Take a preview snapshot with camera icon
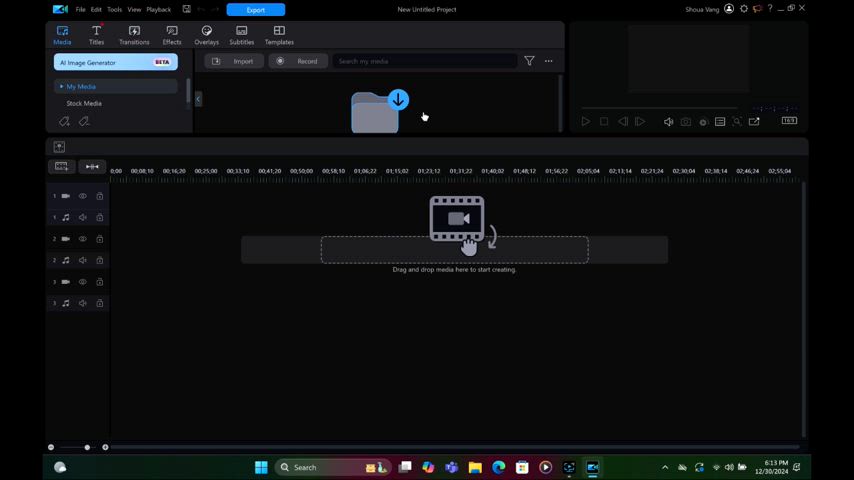This screenshot has width=854, height=480. coord(685,122)
